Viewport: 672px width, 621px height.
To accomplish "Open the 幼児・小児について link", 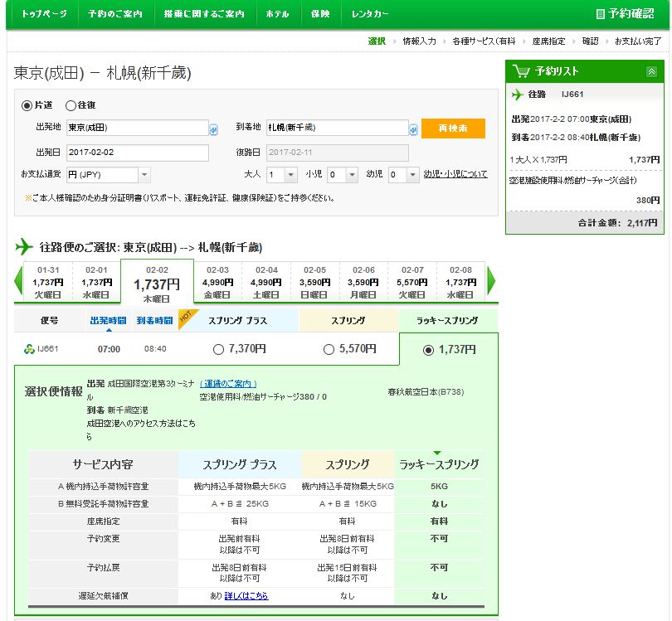I will point(455,174).
